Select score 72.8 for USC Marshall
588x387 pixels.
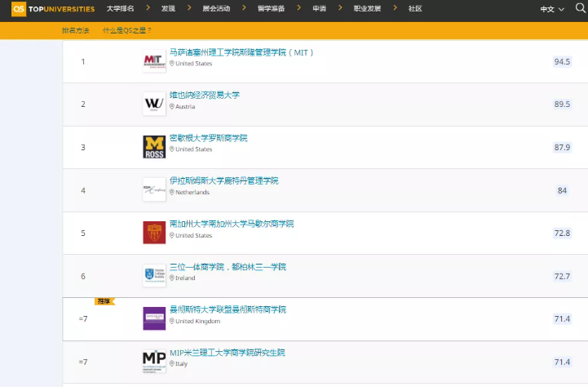pos(562,234)
